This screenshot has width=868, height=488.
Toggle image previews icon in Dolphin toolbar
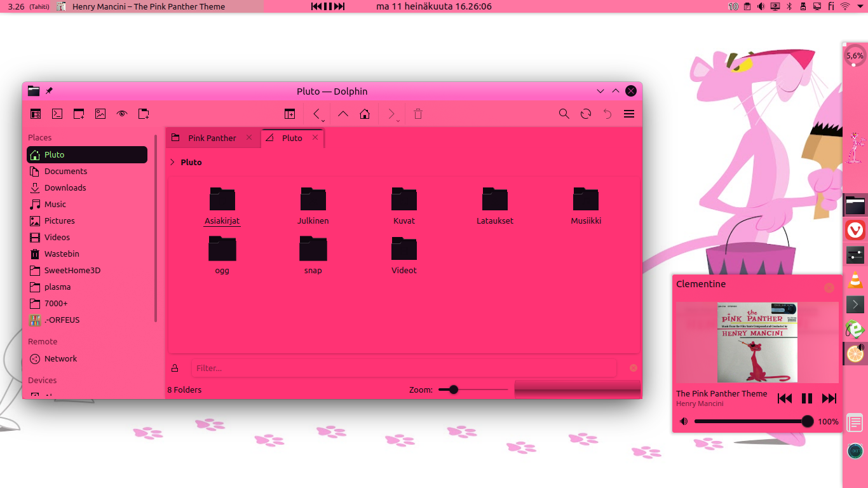click(x=100, y=114)
